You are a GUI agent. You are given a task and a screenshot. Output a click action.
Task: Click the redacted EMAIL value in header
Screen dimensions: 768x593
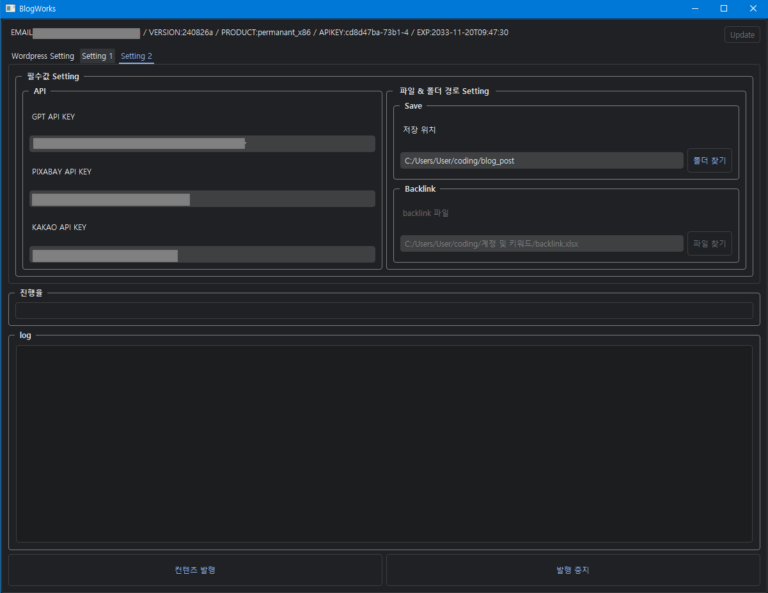(86, 33)
